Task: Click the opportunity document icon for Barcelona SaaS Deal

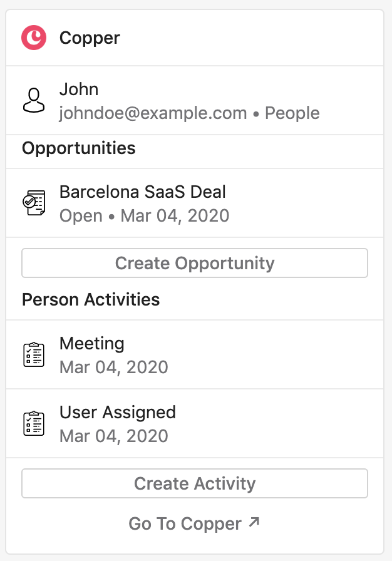Action: click(34, 203)
